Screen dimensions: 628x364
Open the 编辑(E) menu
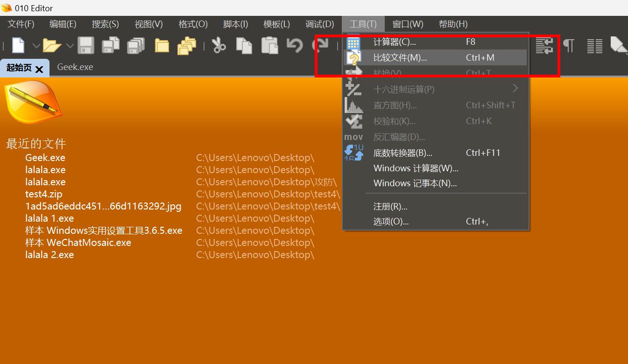(63, 24)
